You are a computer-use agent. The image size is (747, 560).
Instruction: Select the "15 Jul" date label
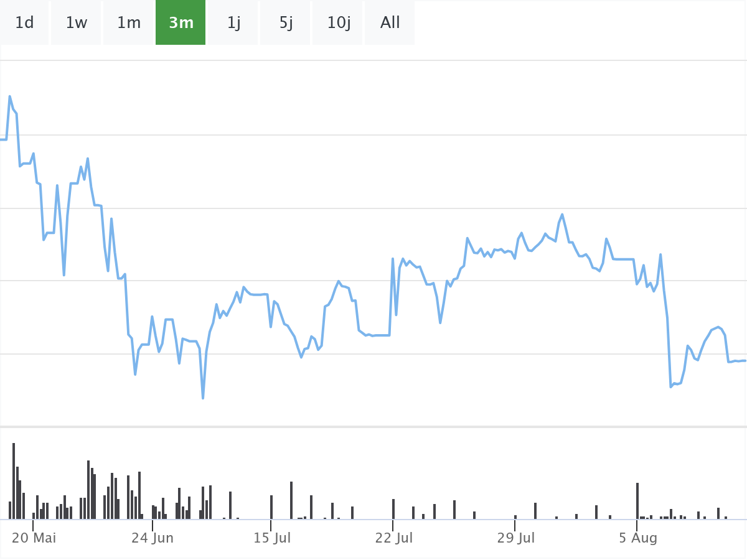point(272,538)
